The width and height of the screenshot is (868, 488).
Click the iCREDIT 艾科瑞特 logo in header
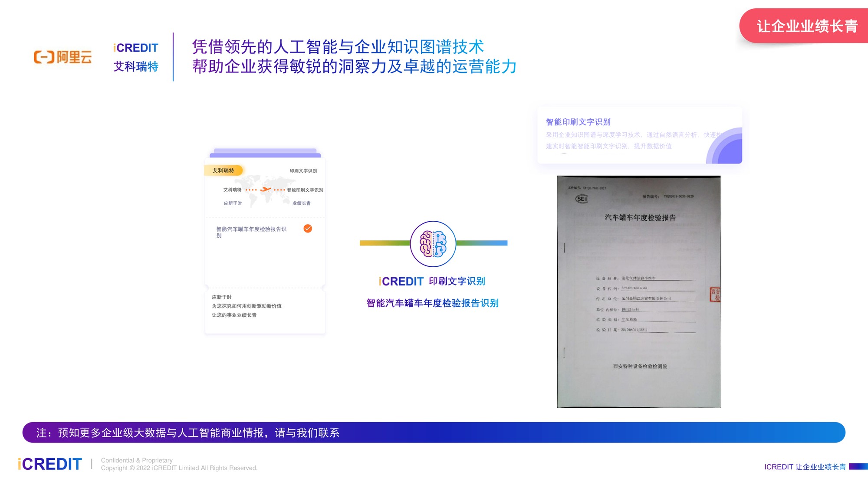[x=136, y=57]
